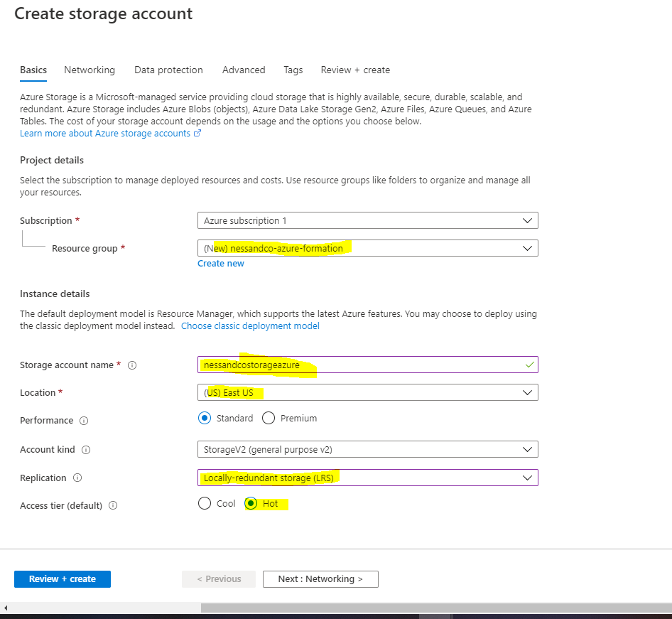Open info tooltip for Storage account name
Screen dimensions: 672x619
point(132,365)
